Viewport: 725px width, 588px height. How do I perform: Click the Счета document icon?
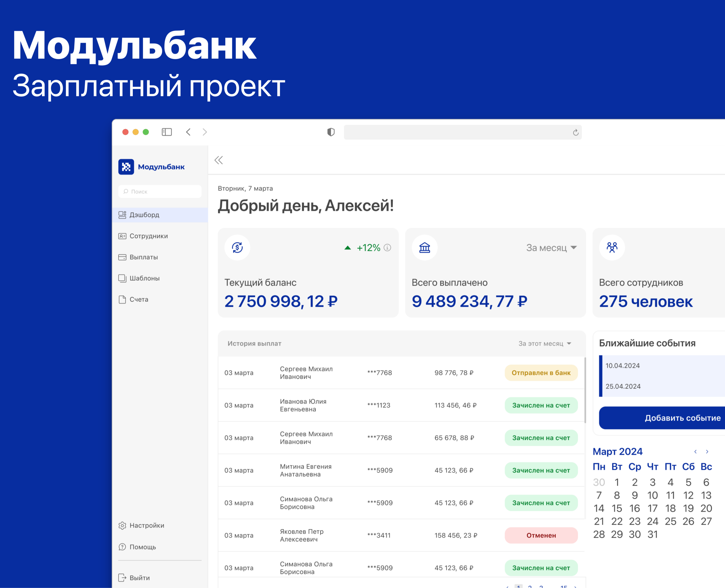(x=122, y=299)
